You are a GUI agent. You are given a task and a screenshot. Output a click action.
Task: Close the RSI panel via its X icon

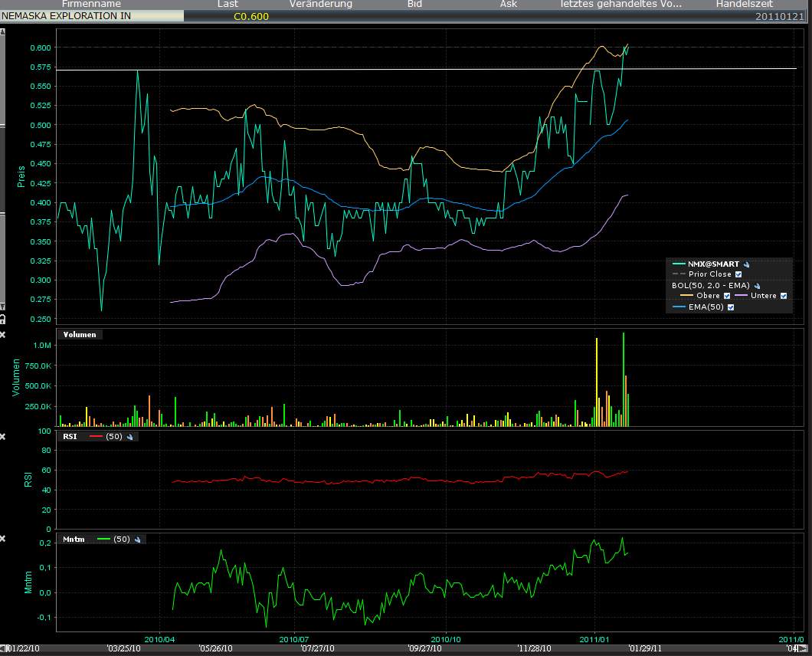click(x=3, y=437)
